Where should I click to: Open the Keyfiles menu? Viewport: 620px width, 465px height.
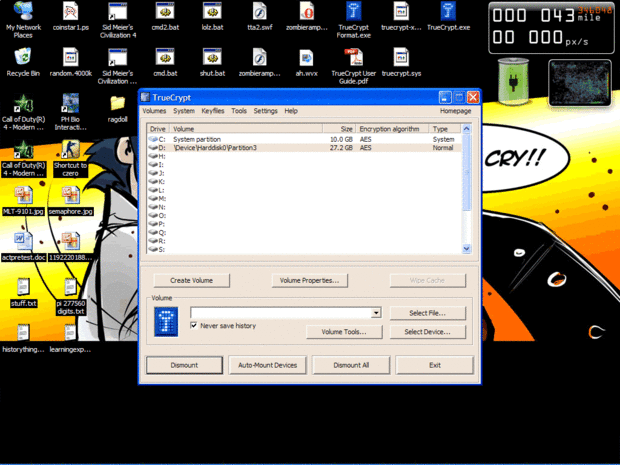point(213,111)
